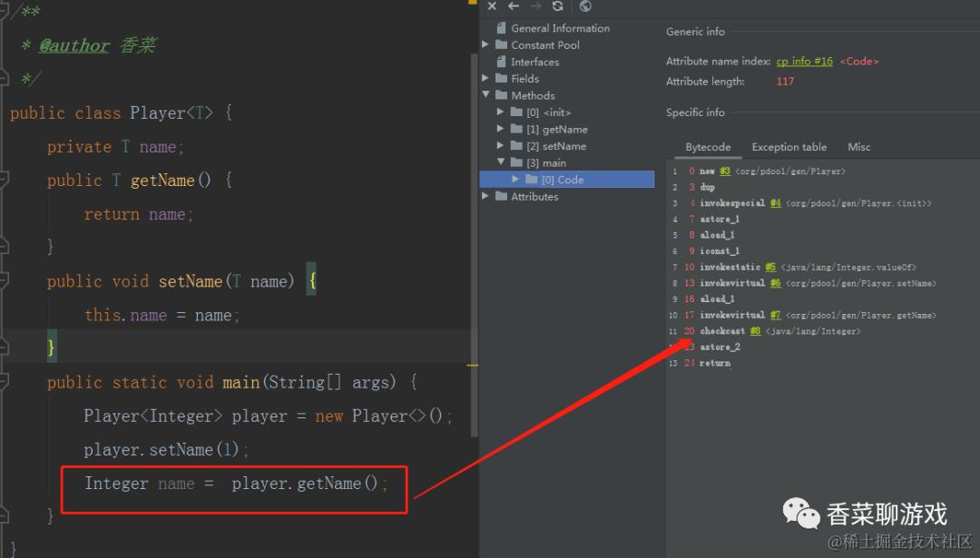
Task: Follow the #7 getName link
Action: coord(776,315)
